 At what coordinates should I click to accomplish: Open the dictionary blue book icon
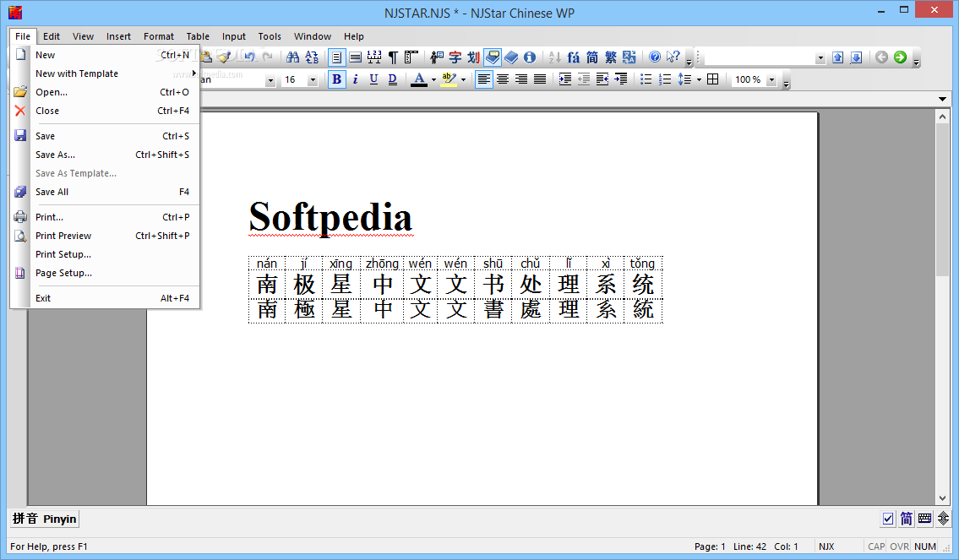(x=511, y=57)
